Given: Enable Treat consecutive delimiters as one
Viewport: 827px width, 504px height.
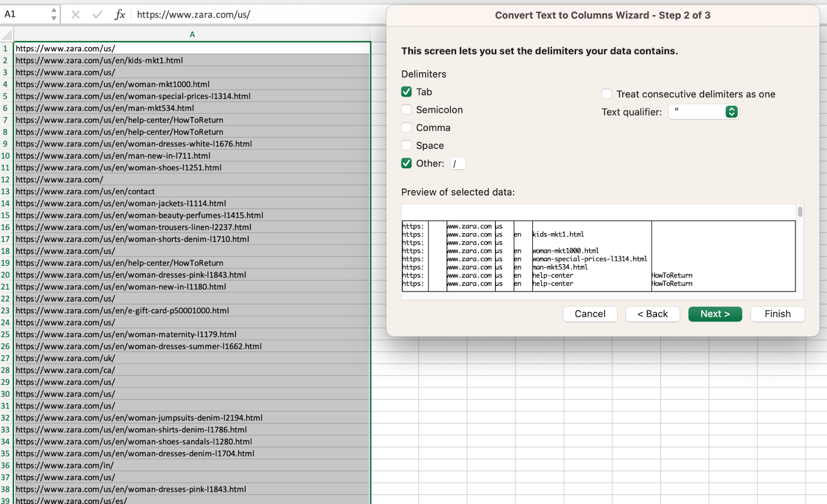Looking at the screenshot, I should (x=607, y=94).
